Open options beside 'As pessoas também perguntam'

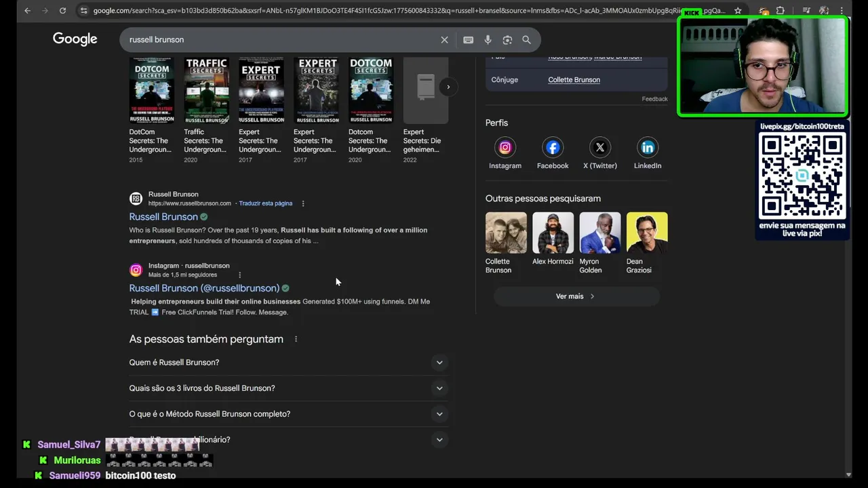point(296,339)
